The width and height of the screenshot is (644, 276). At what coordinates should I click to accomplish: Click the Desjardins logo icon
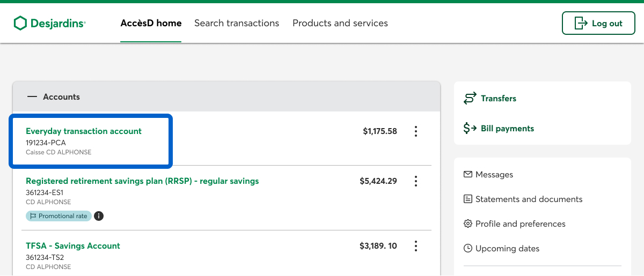pyautogui.click(x=20, y=23)
